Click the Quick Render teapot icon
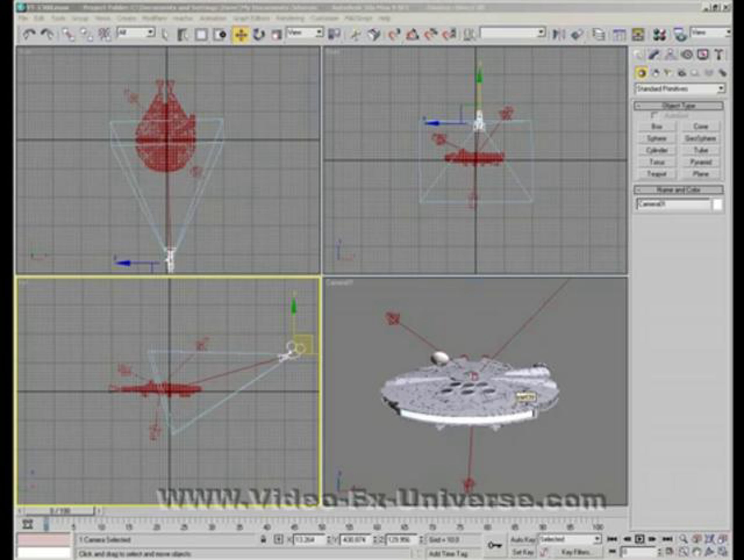The image size is (744, 560). pyautogui.click(x=680, y=35)
